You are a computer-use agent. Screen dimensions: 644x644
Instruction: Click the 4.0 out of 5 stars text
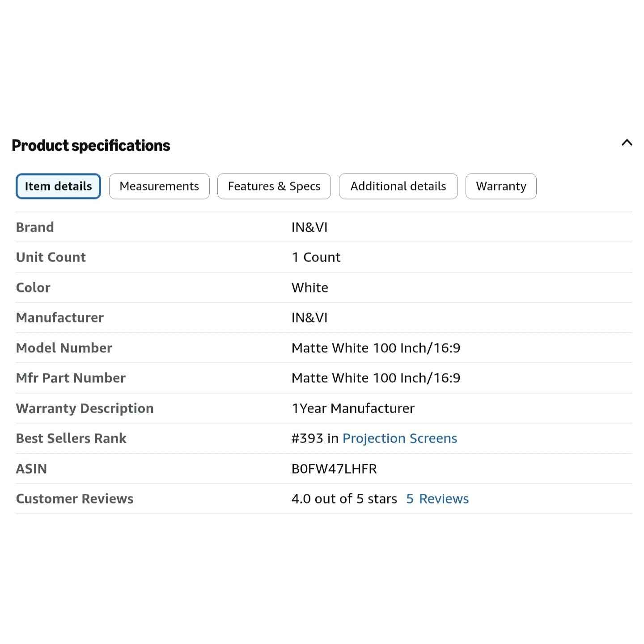(x=344, y=499)
